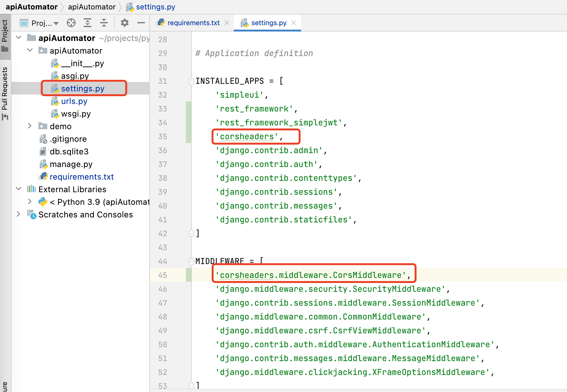The width and height of the screenshot is (567, 392).
Task: Click settings.py breadcrumb
Action: (151, 7)
